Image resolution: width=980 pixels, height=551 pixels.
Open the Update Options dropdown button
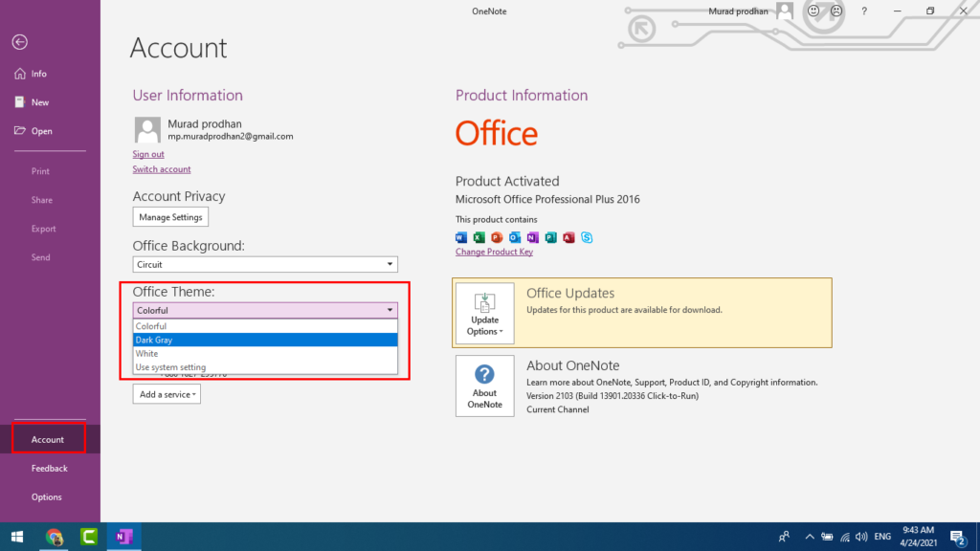[x=485, y=313]
